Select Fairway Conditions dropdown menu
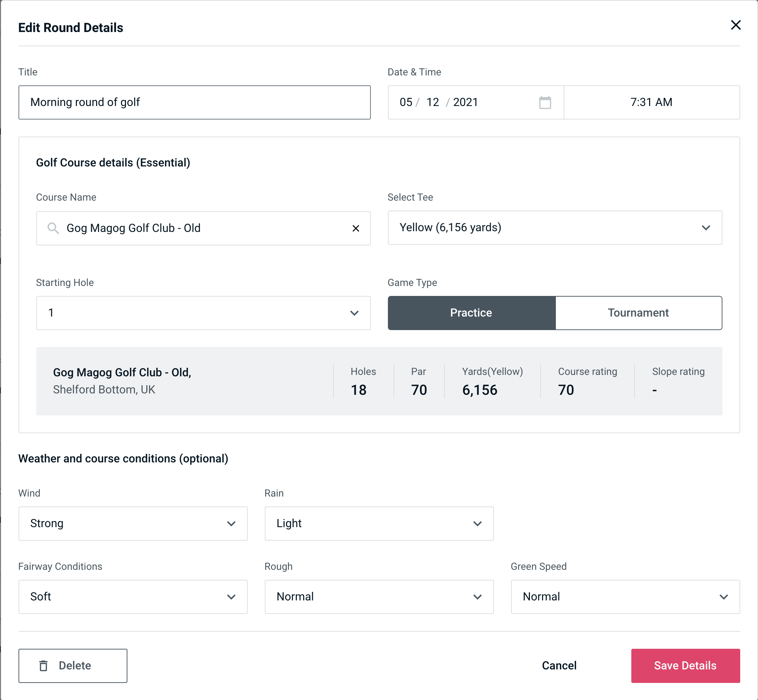Image resolution: width=758 pixels, height=700 pixels. [x=133, y=597]
